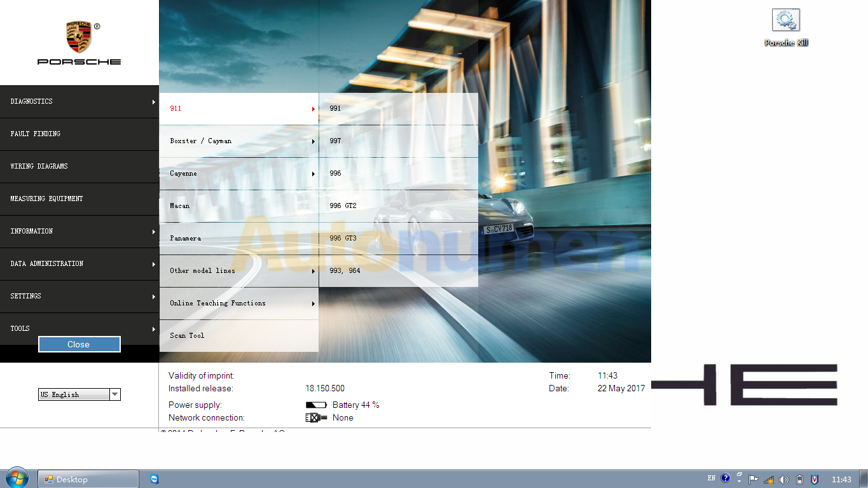
Task: Expand the 911 submenu arrow
Action: tap(313, 109)
